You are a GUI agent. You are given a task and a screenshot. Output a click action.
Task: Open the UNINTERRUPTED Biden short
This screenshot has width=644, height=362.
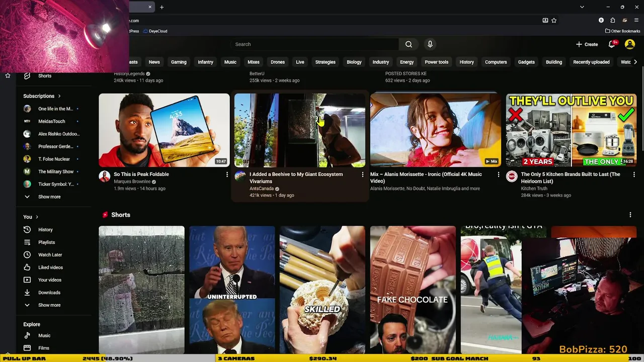[x=232, y=290]
